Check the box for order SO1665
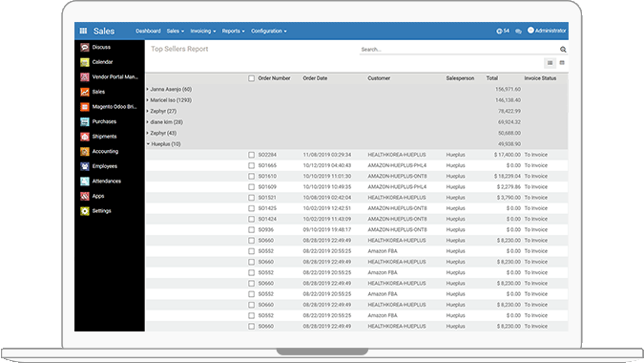 (251, 165)
